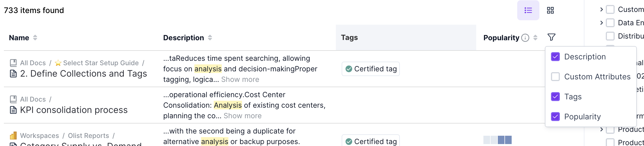Sort by Name column arrows

(x=35, y=38)
